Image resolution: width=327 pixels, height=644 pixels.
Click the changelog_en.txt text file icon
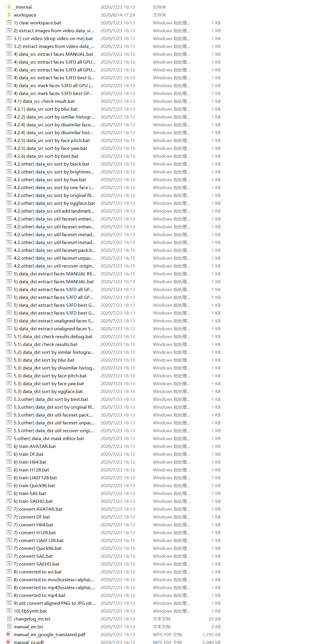(x=9, y=619)
